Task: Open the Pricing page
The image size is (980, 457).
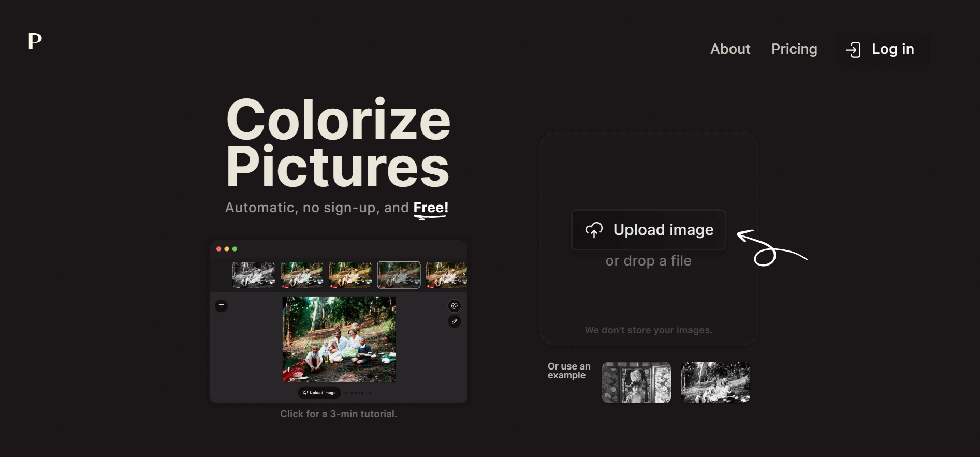Action: click(x=794, y=49)
